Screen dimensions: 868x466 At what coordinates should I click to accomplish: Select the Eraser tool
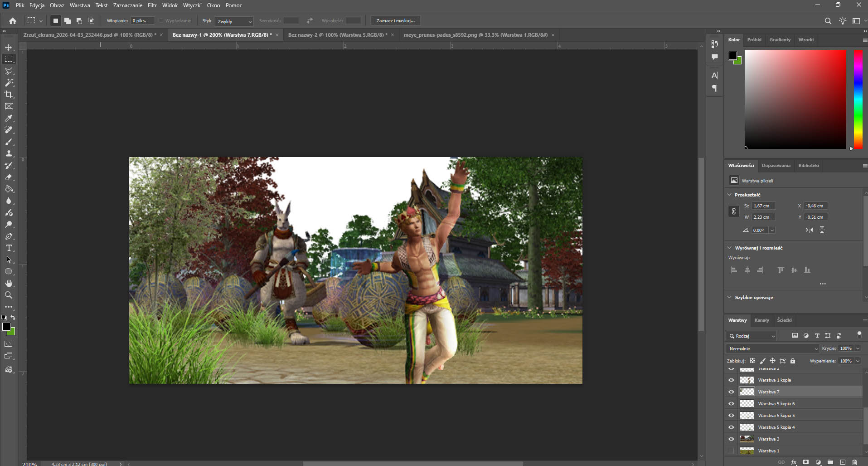(x=9, y=177)
